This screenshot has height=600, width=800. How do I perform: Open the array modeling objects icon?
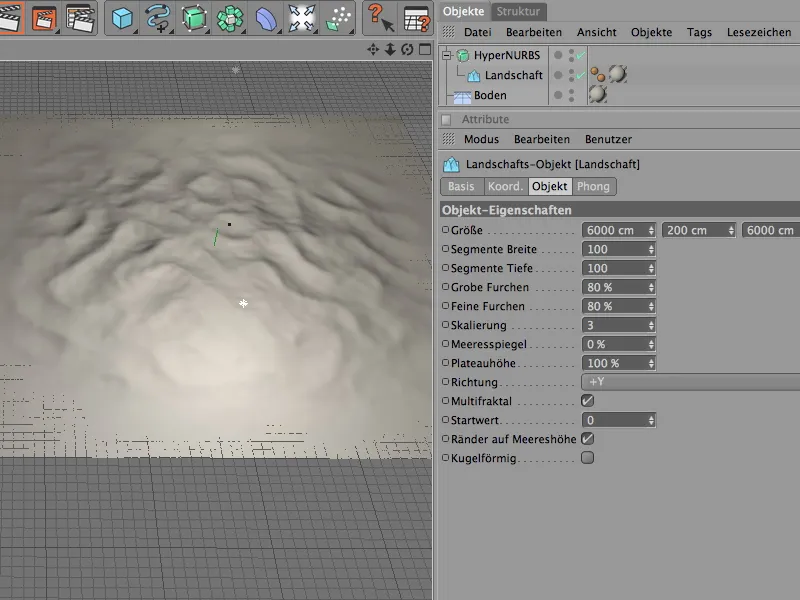(230, 18)
